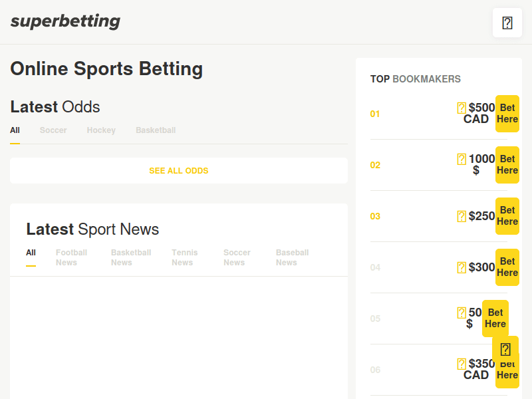
Task: Switch to the Tennis News tab
Action: point(185,257)
